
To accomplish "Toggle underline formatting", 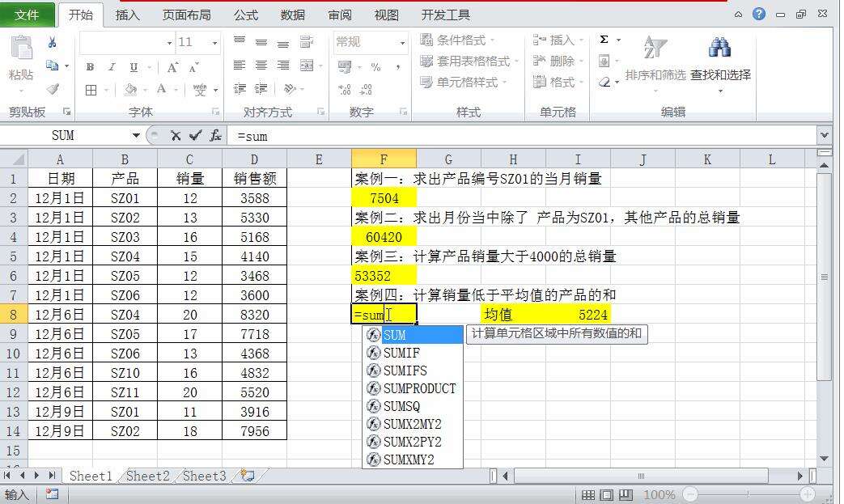I will click(x=134, y=67).
